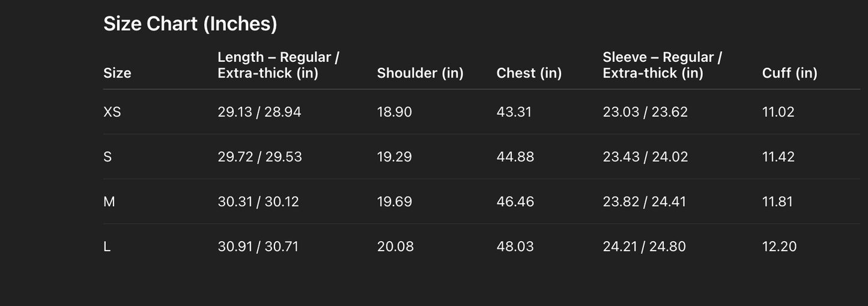Click L sleeve value 24.21 / 24.80
The width and height of the screenshot is (868, 306).
click(644, 246)
